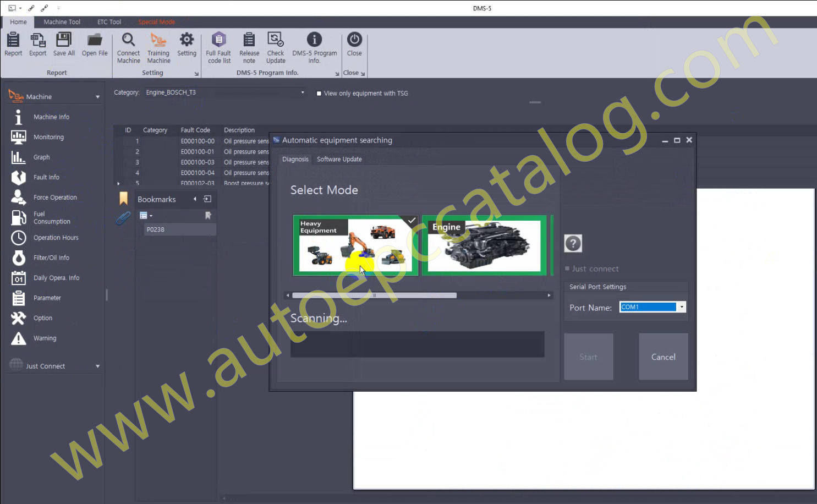Image resolution: width=817 pixels, height=504 pixels.
Task: Open the Training Machine tool
Action: pyautogui.click(x=158, y=40)
